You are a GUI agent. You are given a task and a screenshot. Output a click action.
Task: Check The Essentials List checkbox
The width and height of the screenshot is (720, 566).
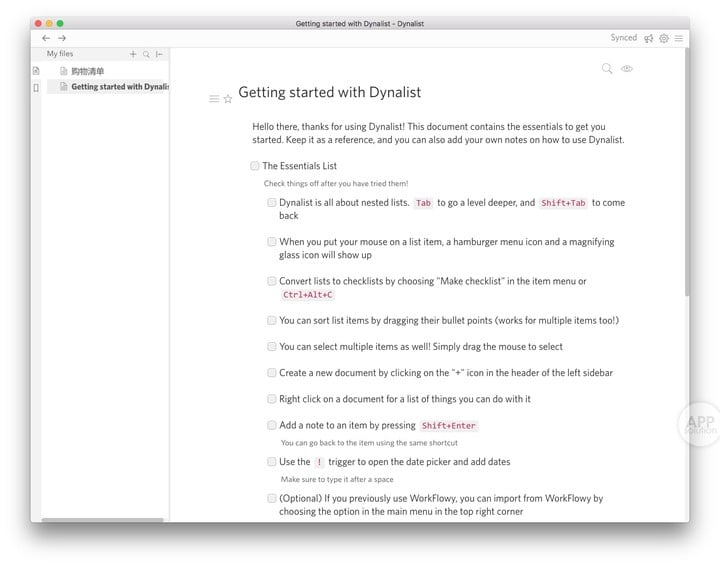pyautogui.click(x=254, y=166)
